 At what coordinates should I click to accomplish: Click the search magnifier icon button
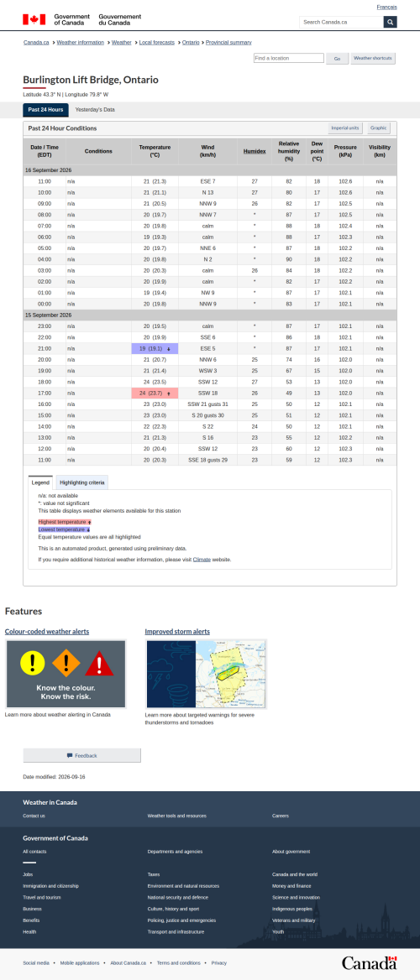pos(390,22)
